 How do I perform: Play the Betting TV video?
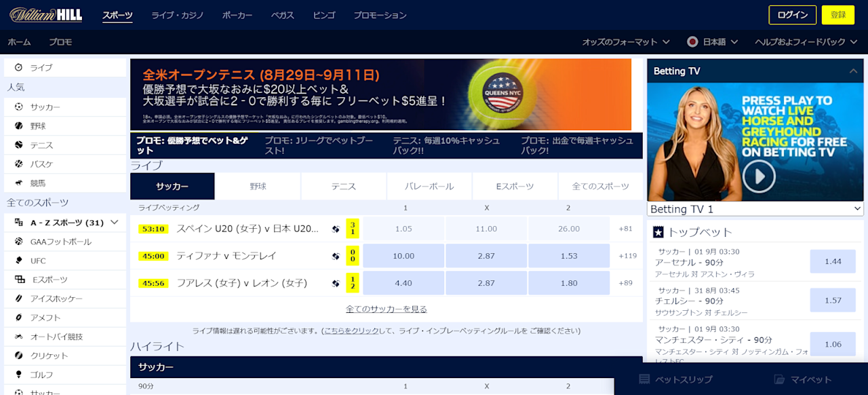[x=758, y=176]
